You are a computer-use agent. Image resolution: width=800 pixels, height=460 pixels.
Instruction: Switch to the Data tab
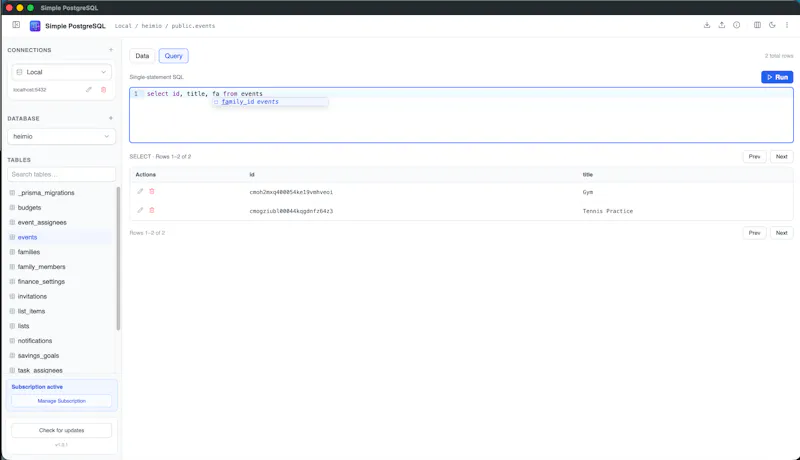click(142, 56)
